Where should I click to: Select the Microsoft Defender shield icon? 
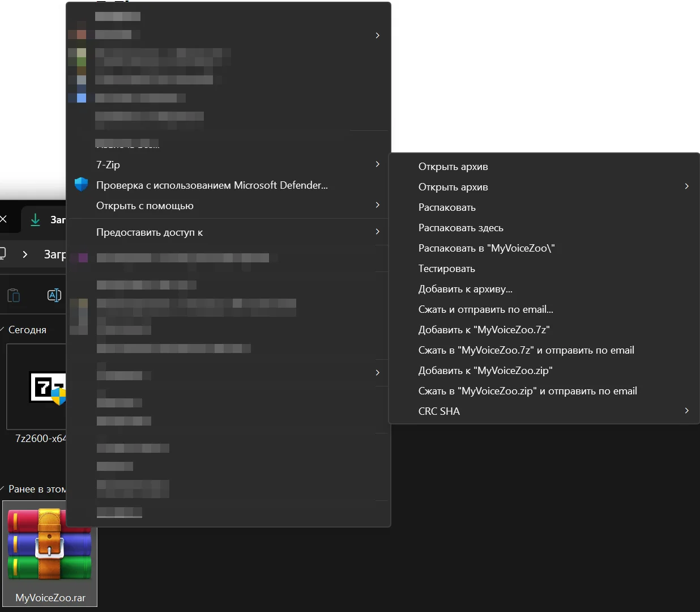81,184
